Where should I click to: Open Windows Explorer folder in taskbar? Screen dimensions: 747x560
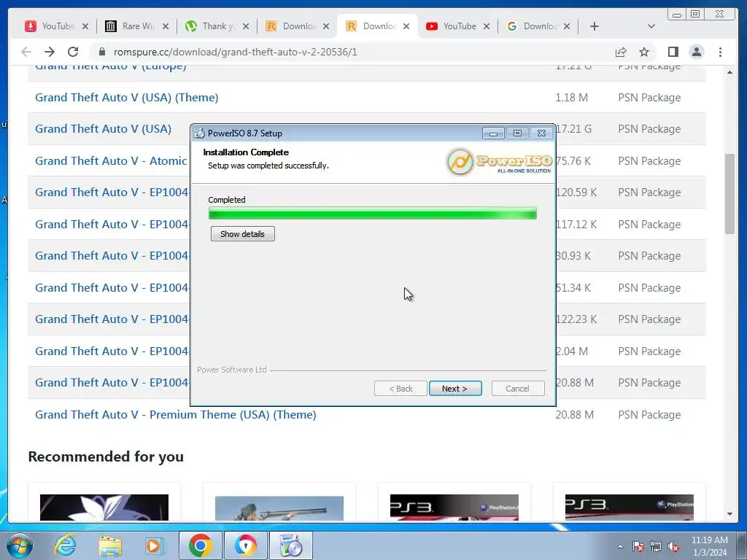pyautogui.click(x=110, y=545)
